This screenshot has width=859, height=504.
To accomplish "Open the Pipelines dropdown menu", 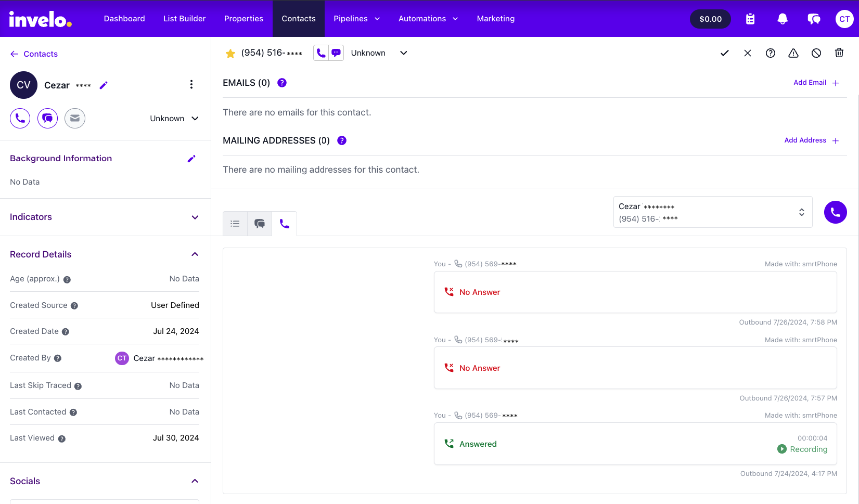I will point(356,19).
